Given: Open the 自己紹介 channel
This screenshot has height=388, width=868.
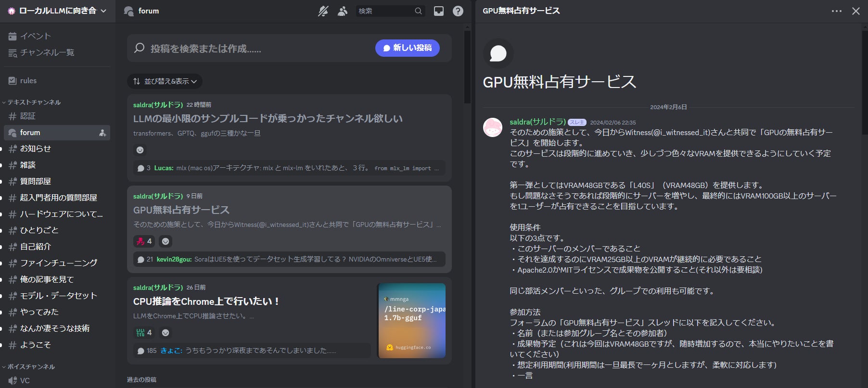Looking at the screenshot, I should [57, 247].
